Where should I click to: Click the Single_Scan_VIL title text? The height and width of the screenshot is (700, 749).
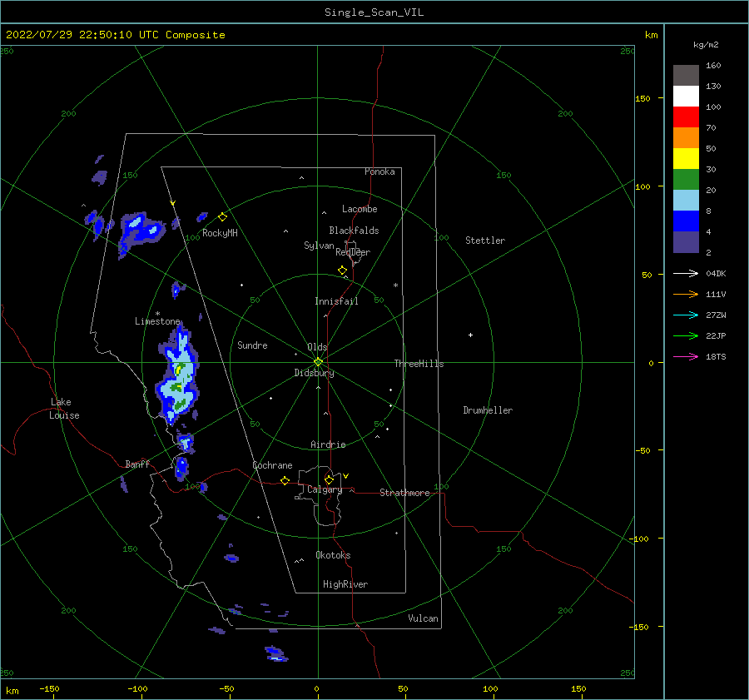(374, 12)
